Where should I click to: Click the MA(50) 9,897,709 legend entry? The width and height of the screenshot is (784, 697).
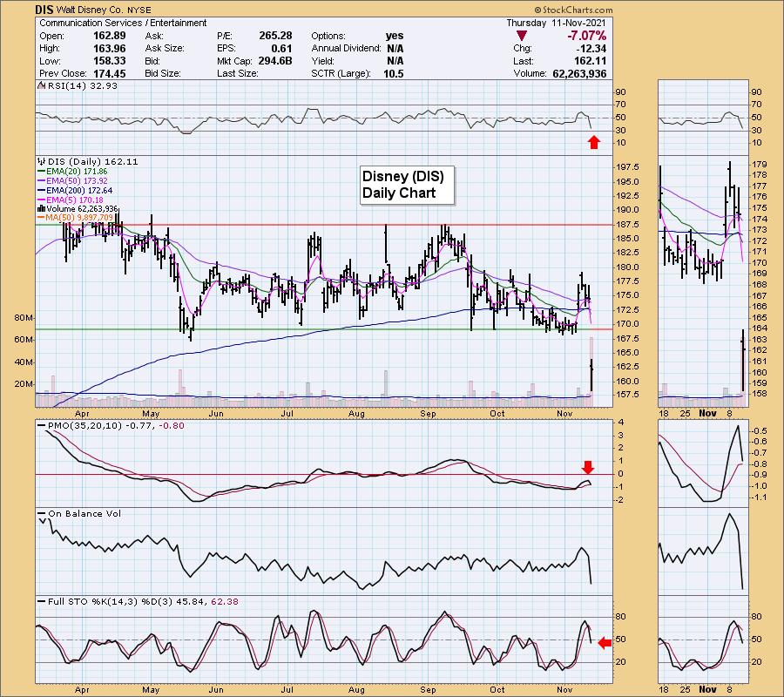(x=79, y=218)
